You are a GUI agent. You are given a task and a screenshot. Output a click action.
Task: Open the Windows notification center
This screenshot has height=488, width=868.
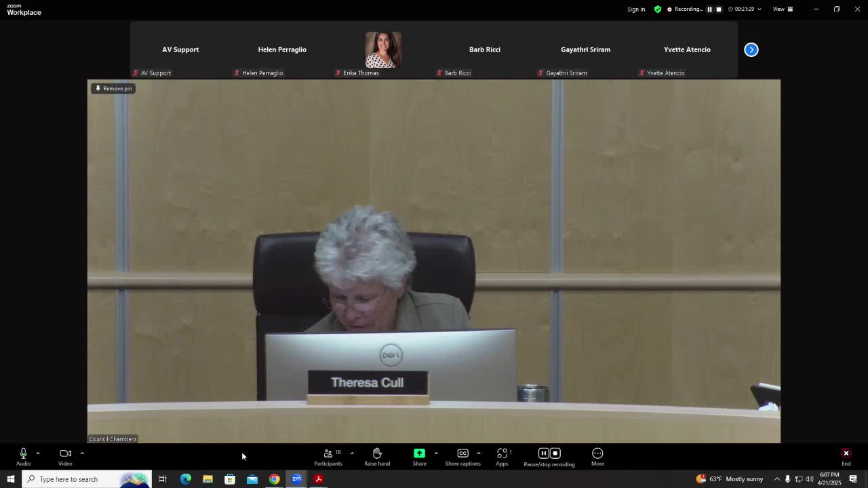coord(853,479)
